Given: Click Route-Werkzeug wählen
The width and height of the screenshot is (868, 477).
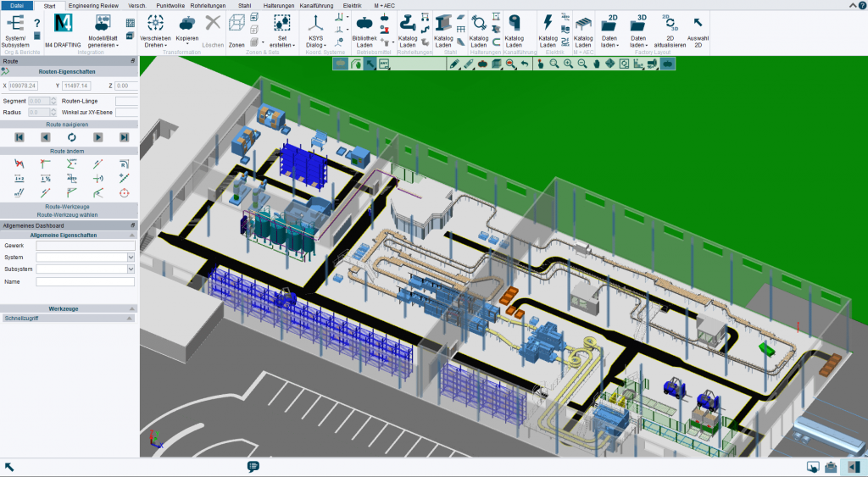Looking at the screenshot, I should [x=68, y=214].
